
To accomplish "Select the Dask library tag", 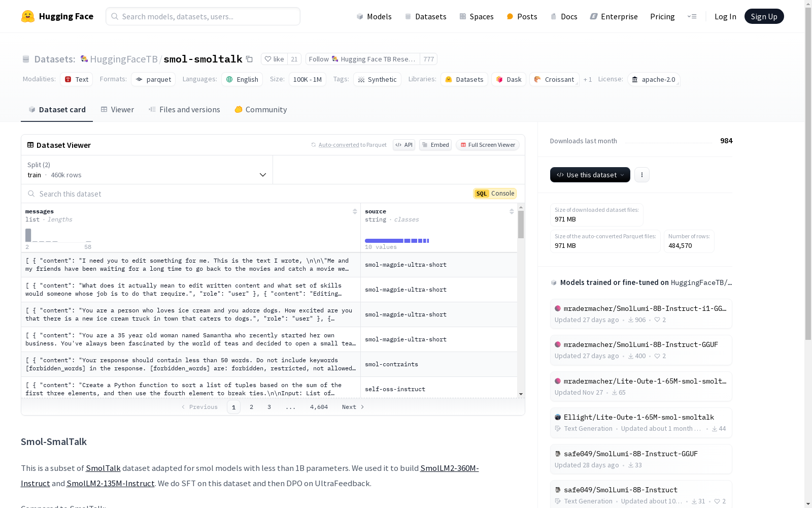I will point(509,79).
